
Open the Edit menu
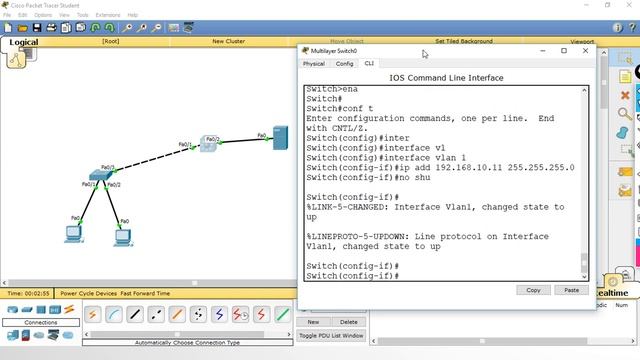[x=22, y=15]
